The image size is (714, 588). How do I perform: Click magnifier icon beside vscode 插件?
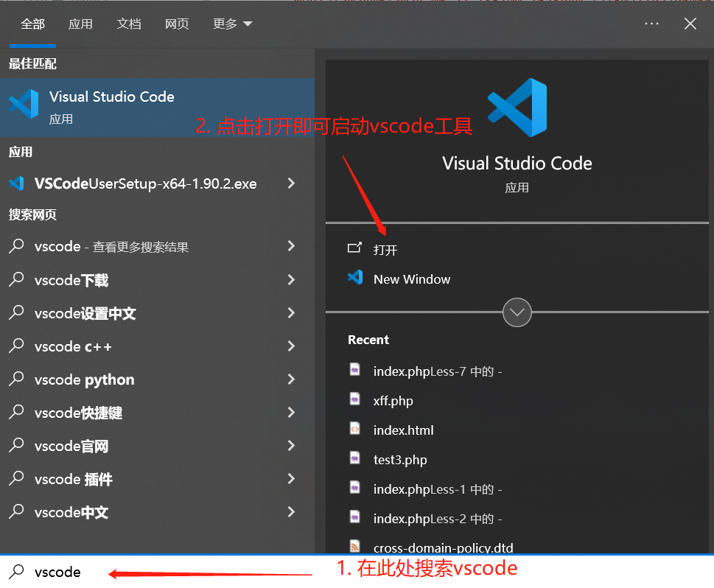click(x=16, y=479)
